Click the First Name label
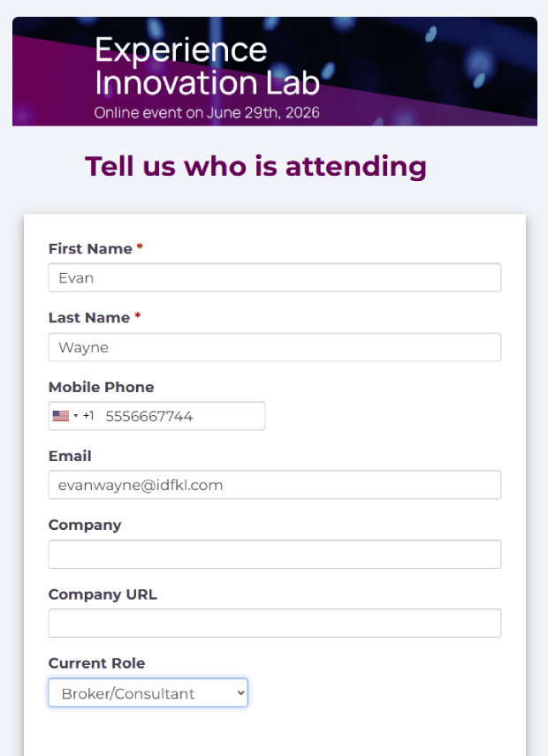This screenshot has height=756, width=548. (x=90, y=249)
